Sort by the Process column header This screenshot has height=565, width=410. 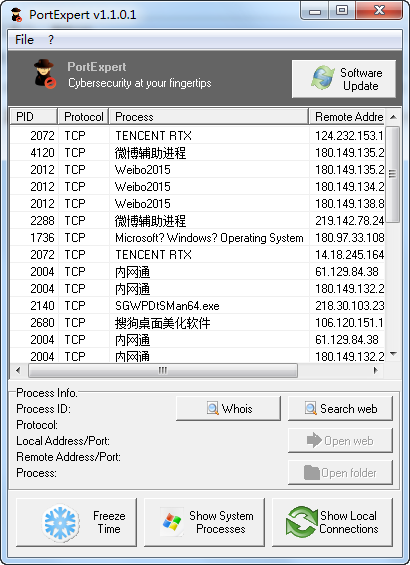tap(209, 117)
